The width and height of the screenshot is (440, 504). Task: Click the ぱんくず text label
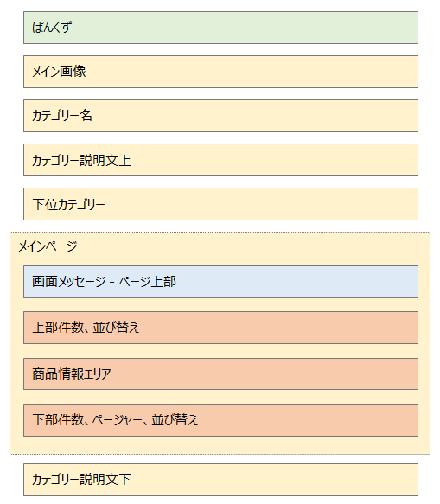click(52, 28)
